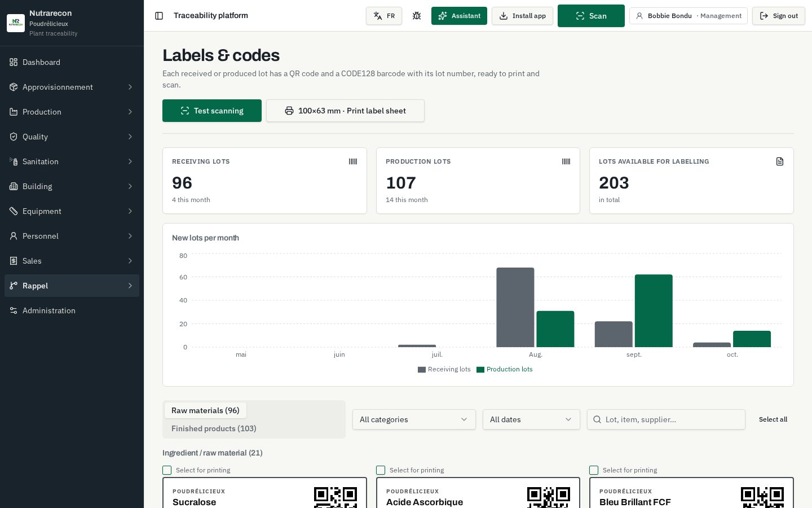This screenshot has width=812, height=508.
Task: Click the sept. production lots bar
Action: [654, 311]
